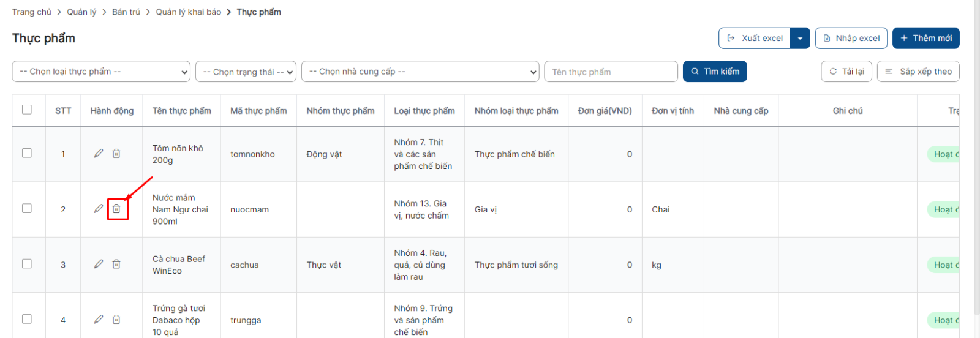
Task: Click trash icon for Nước mắm Nam Ngư
Action: [x=116, y=209]
